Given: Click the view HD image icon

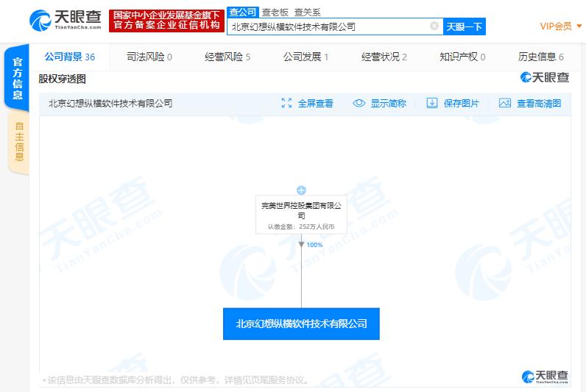Looking at the screenshot, I should (x=505, y=103).
